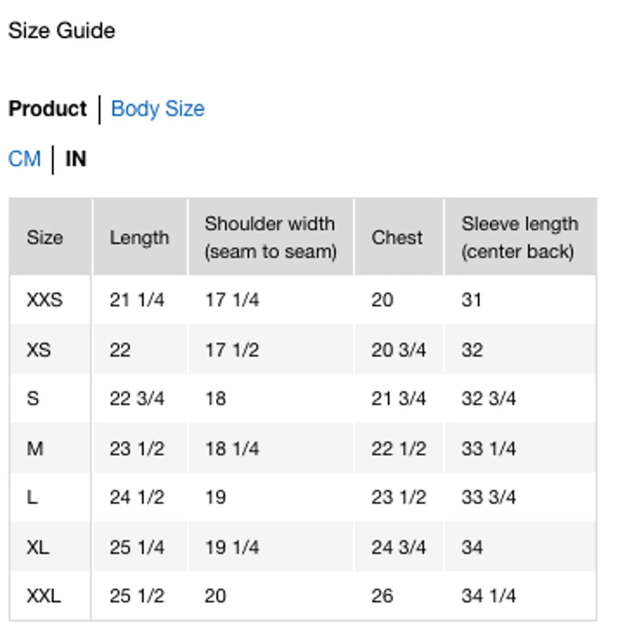Select the XXS size row label

click(45, 300)
